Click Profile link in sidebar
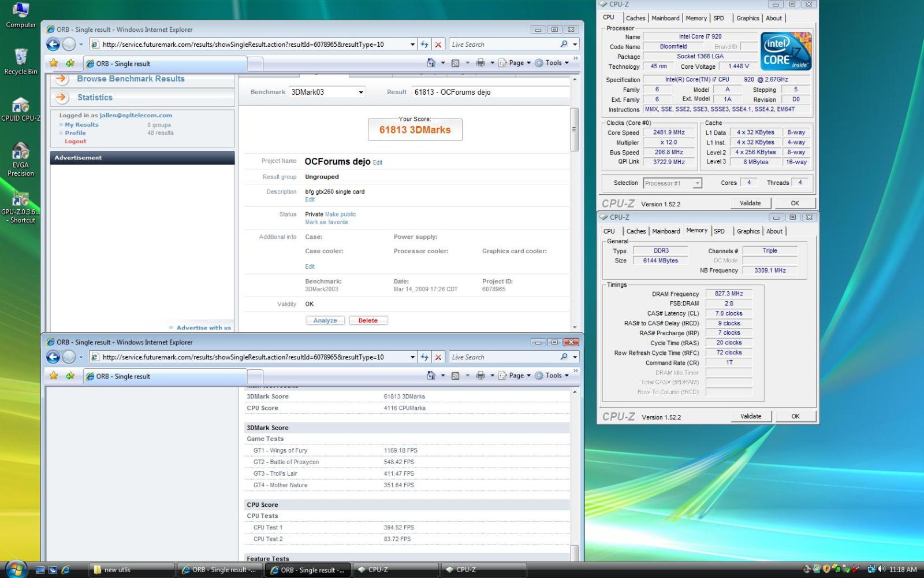924x578 pixels. click(x=75, y=133)
